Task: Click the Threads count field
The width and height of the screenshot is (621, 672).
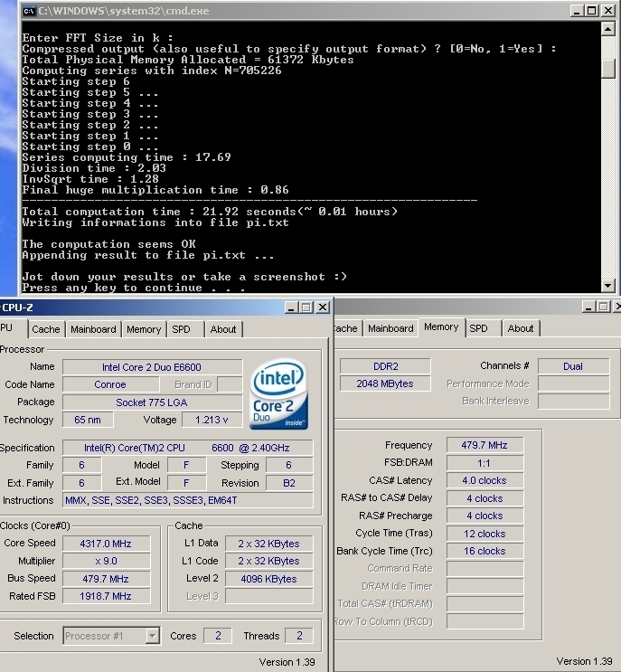Action: [299, 636]
